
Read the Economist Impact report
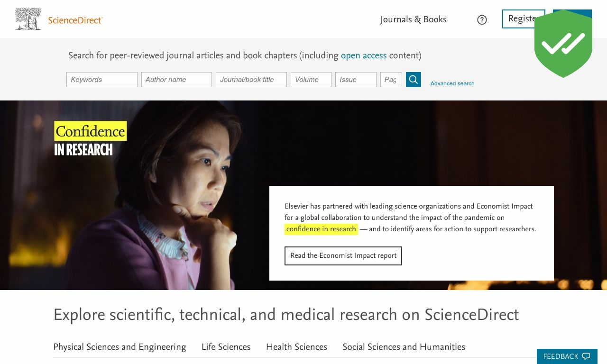point(343,256)
